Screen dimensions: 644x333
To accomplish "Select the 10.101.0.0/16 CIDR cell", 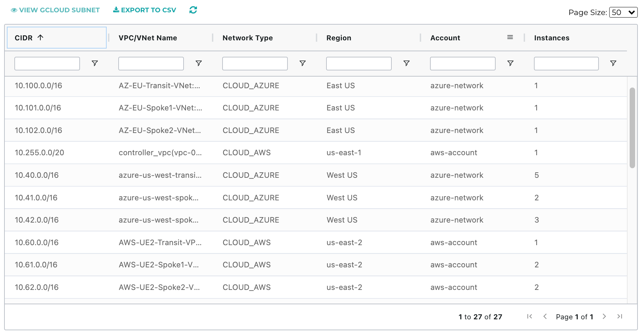I will pos(38,108).
